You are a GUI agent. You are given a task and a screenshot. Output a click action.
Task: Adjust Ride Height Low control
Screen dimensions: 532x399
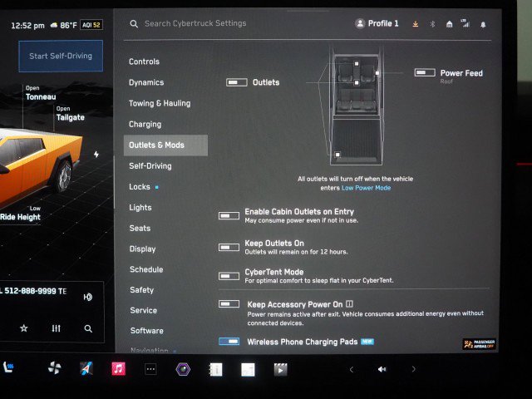pos(20,214)
